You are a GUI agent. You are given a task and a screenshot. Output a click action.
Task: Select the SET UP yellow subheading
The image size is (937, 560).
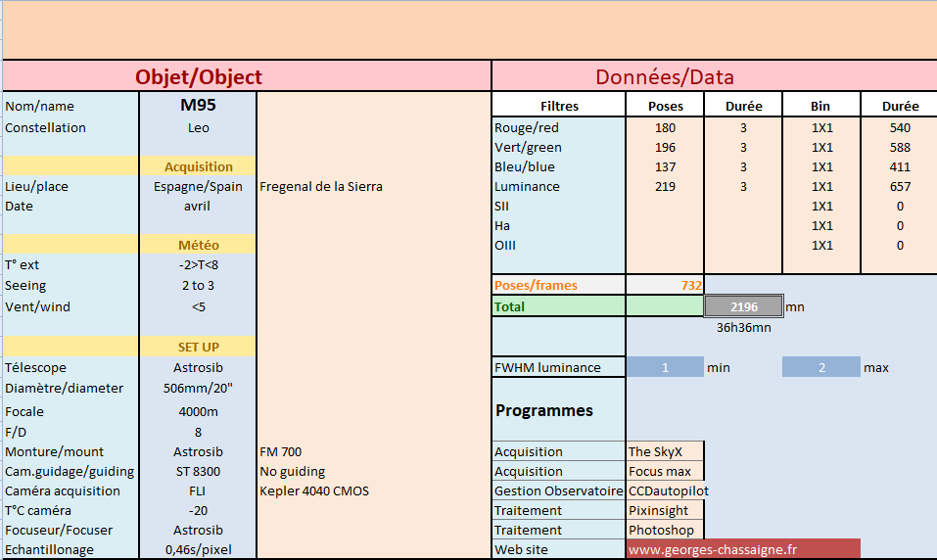click(x=198, y=347)
